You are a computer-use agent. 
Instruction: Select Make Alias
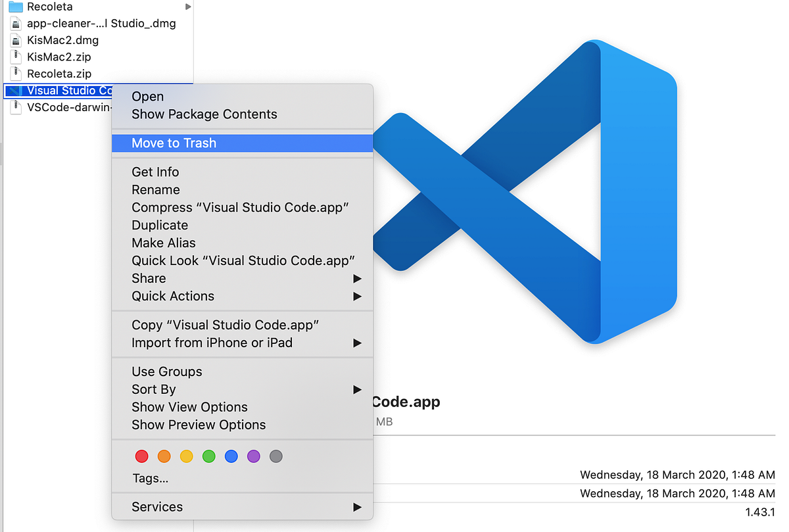[243, 243]
